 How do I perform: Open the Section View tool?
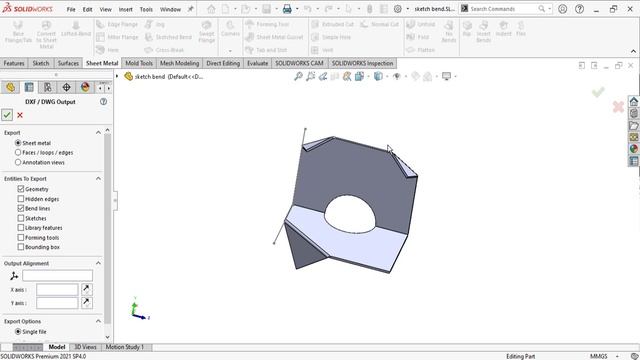(335, 76)
